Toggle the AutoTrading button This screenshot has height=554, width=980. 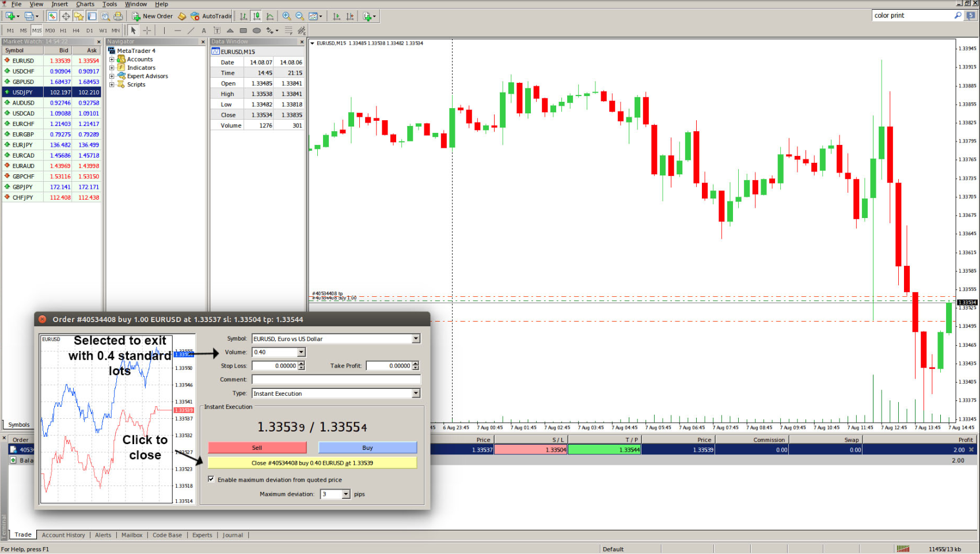pyautogui.click(x=212, y=16)
